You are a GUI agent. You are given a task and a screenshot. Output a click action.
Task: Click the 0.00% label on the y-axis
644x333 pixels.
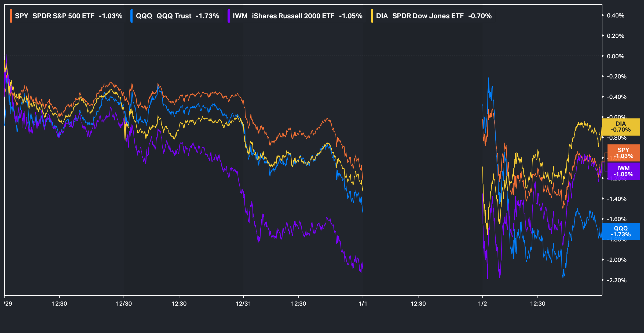[x=615, y=56]
